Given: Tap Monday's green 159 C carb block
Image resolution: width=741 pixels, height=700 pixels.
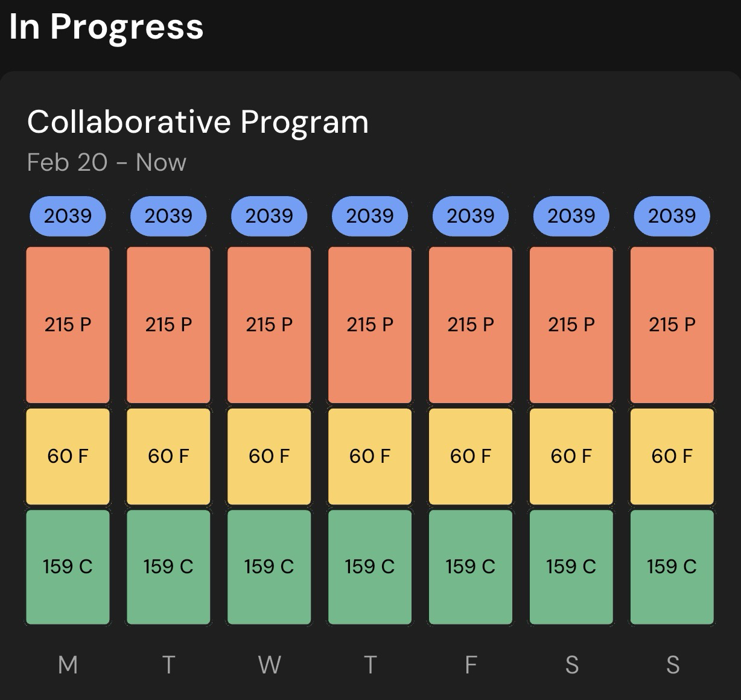Looking at the screenshot, I should point(68,567).
